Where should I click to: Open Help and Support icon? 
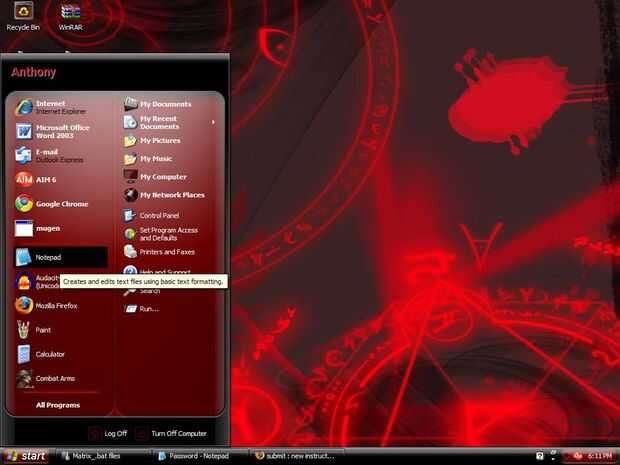tap(130, 270)
